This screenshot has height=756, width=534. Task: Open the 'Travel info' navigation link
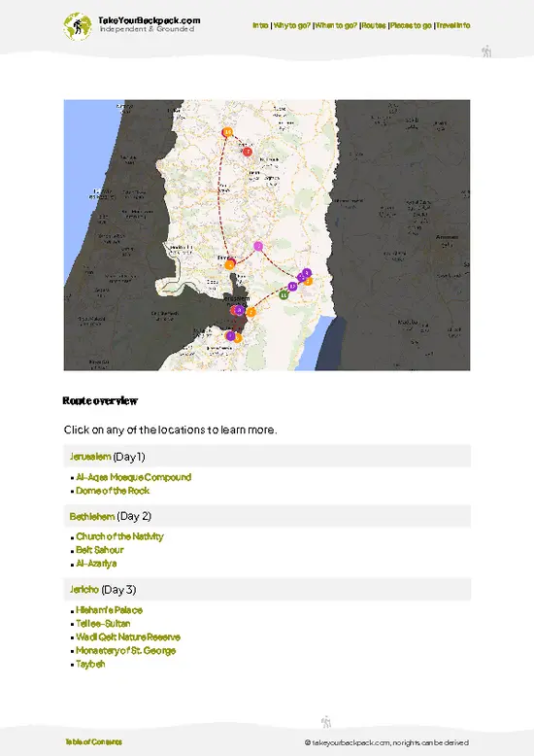(x=453, y=25)
